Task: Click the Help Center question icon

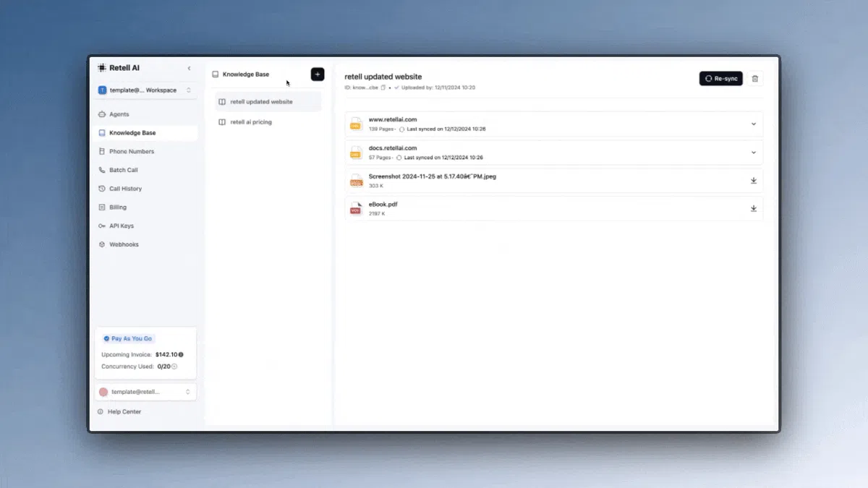Action: [101, 411]
